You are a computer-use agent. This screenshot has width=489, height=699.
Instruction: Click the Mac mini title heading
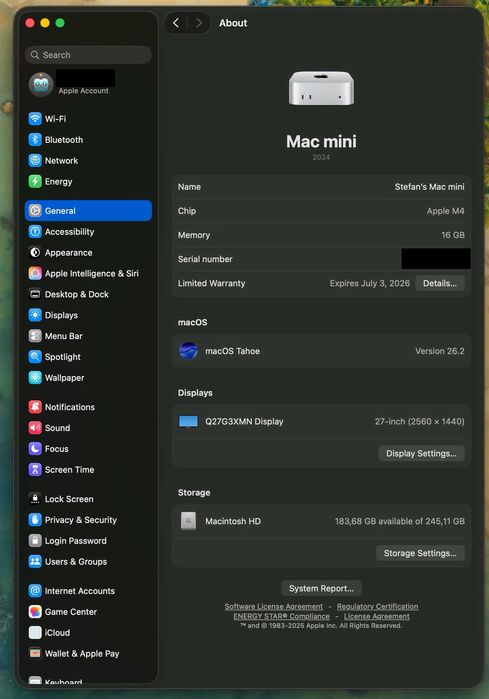[321, 142]
